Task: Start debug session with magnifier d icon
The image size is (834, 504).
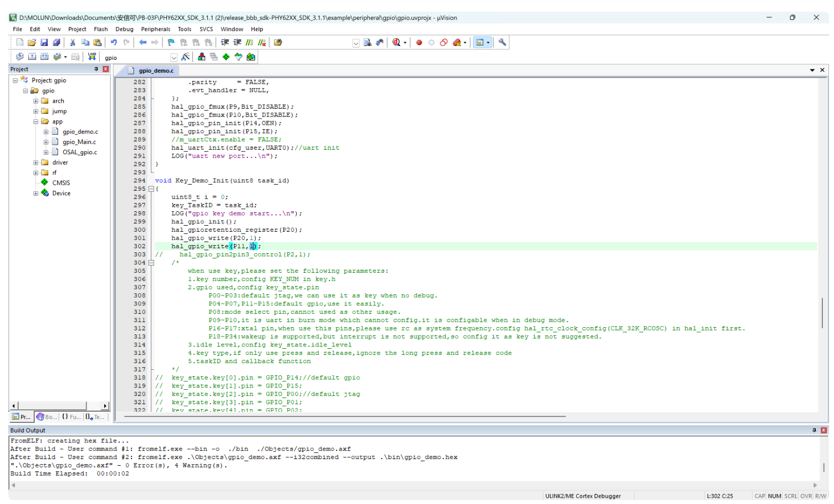Action: click(x=396, y=42)
